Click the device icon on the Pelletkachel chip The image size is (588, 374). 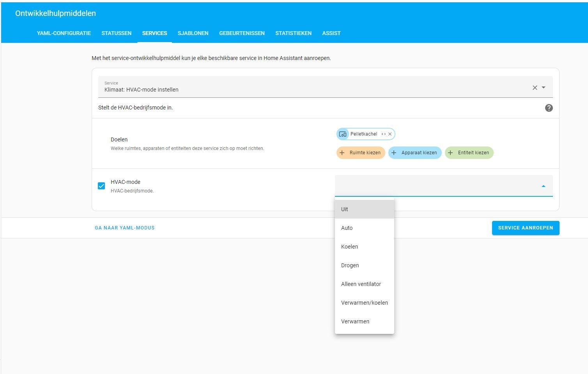point(342,134)
